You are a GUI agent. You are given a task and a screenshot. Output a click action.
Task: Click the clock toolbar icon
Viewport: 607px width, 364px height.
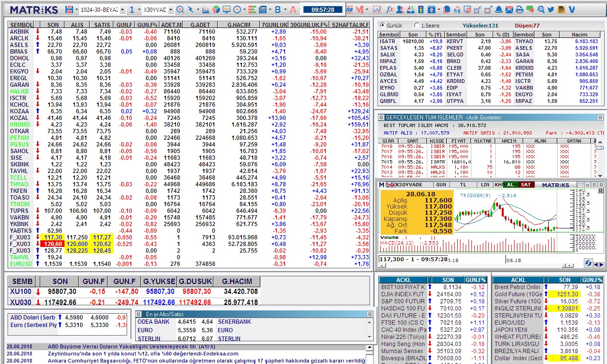point(237,9)
